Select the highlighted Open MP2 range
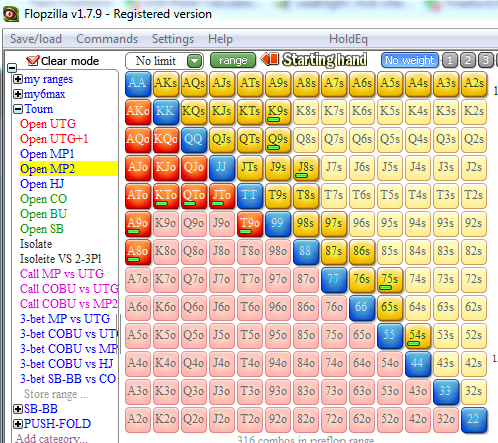Screen dimensions: 498x443 point(69,169)
